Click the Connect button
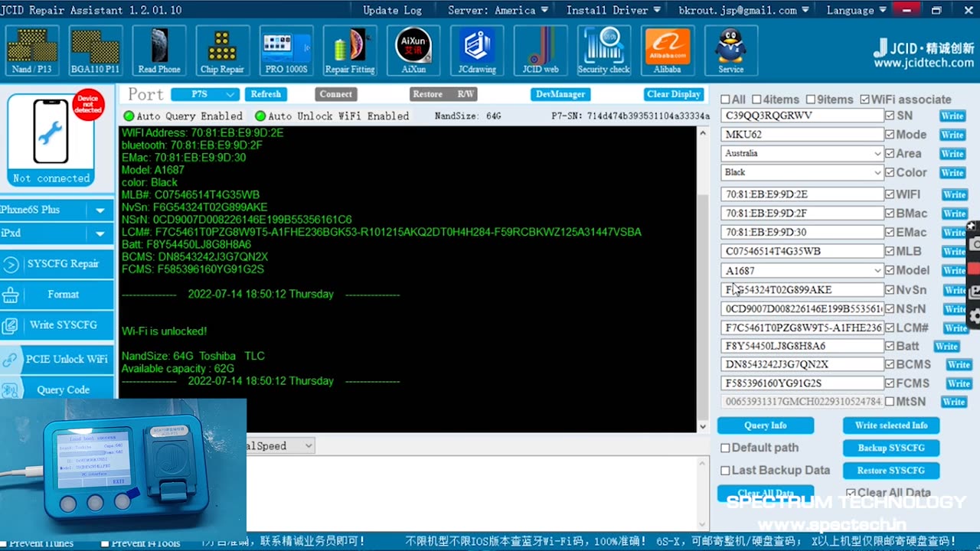 [x=336, y=94]
